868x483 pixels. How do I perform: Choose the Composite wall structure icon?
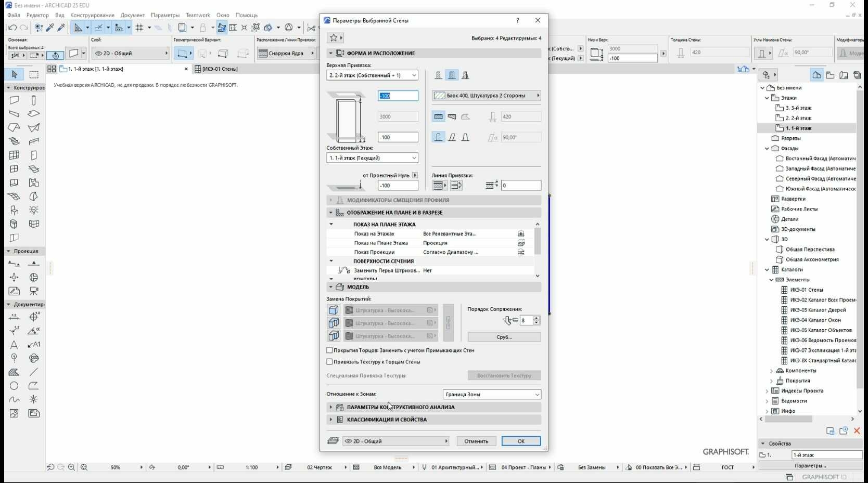coord(452,75)
